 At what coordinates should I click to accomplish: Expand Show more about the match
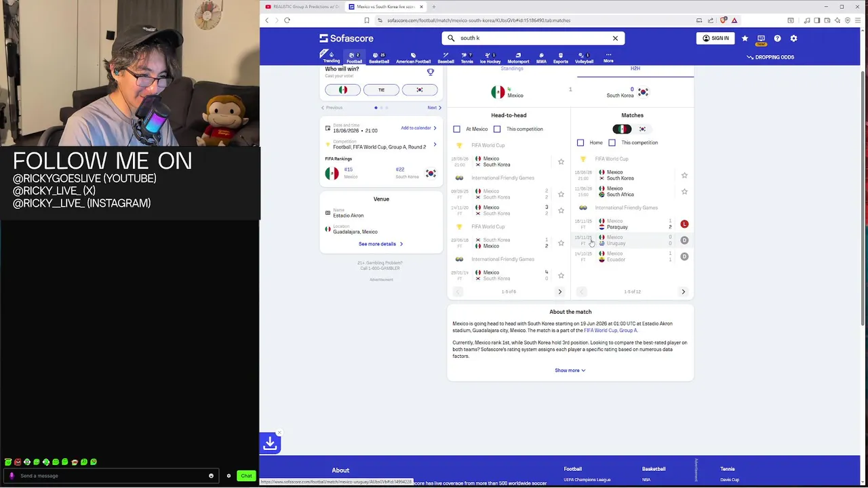click(570, 371)
